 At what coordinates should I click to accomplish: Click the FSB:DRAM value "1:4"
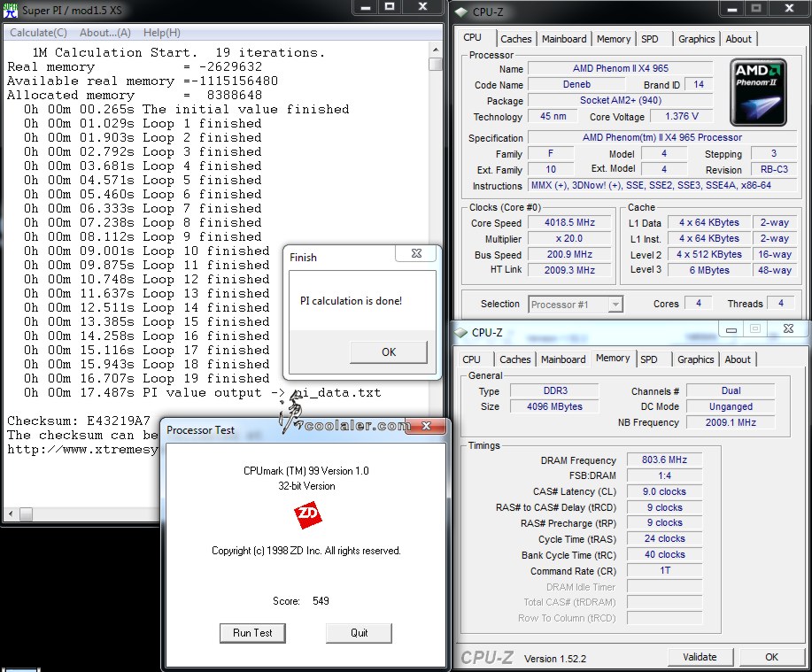(x=664, y=475)
